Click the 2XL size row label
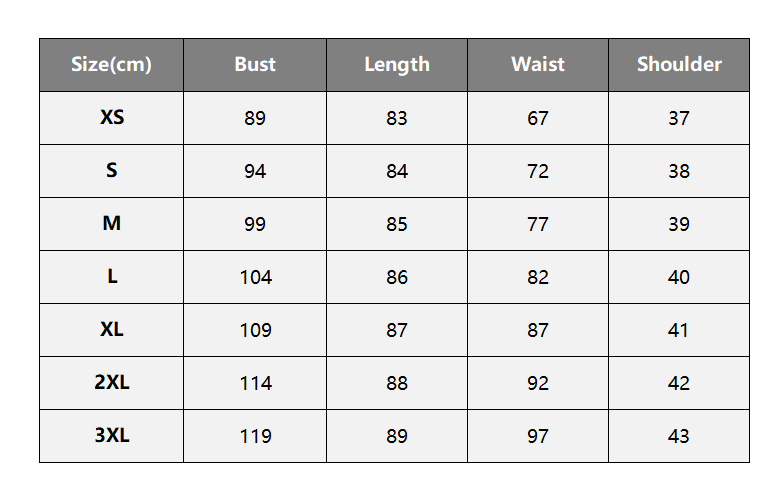782x500 pixels. pyautogui.click(x=112, y=382)
